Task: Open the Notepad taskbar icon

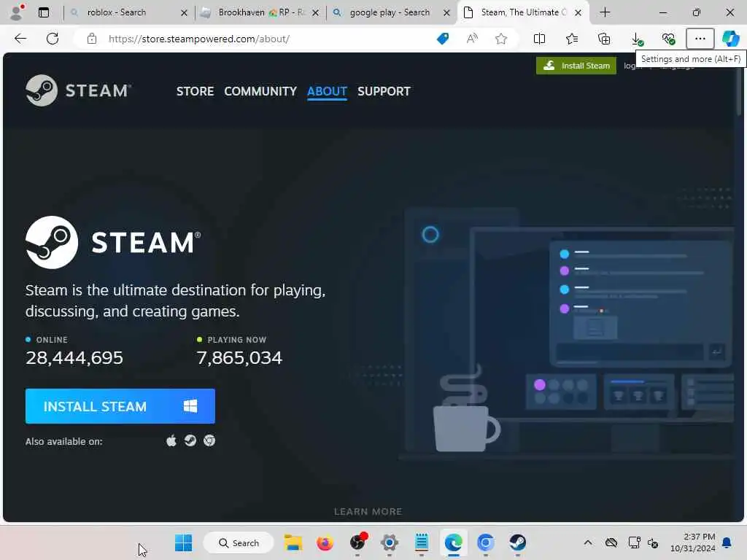Action: 422,542
